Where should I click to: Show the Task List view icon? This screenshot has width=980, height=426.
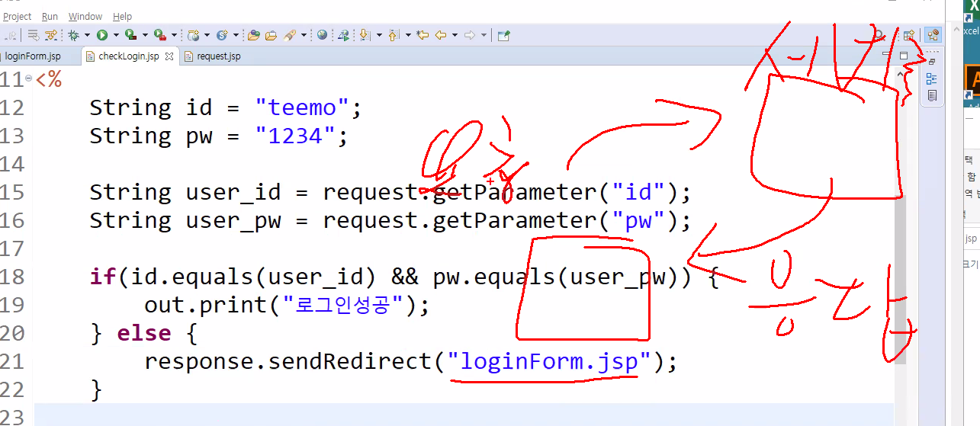coord(932,96)
